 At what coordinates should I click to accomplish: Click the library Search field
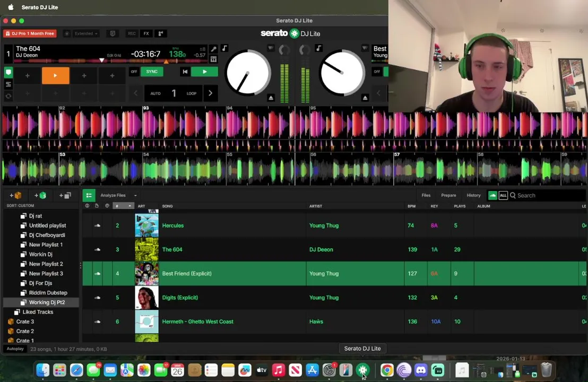[x=548, y=195]
